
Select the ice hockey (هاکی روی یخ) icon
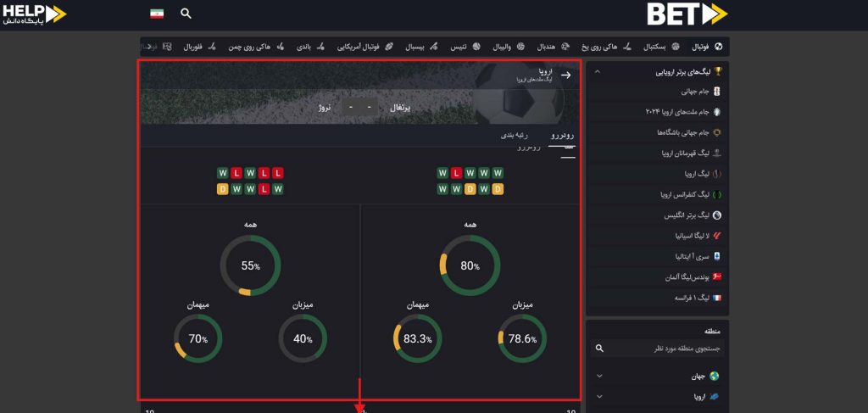[627, 47]
